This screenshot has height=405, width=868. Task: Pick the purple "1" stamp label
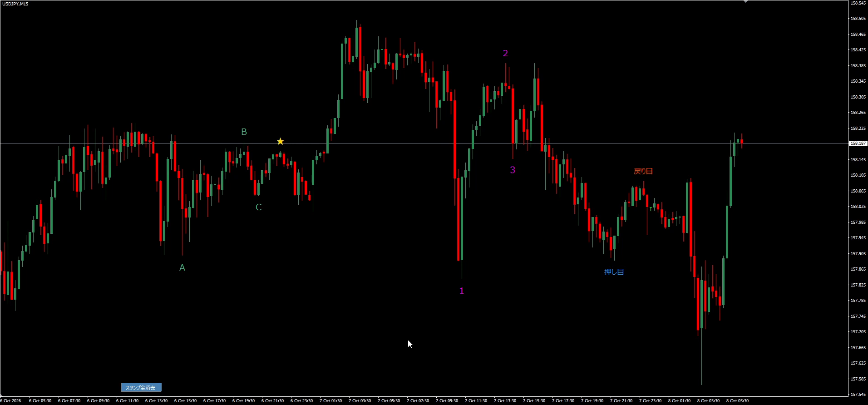(462, 291)
